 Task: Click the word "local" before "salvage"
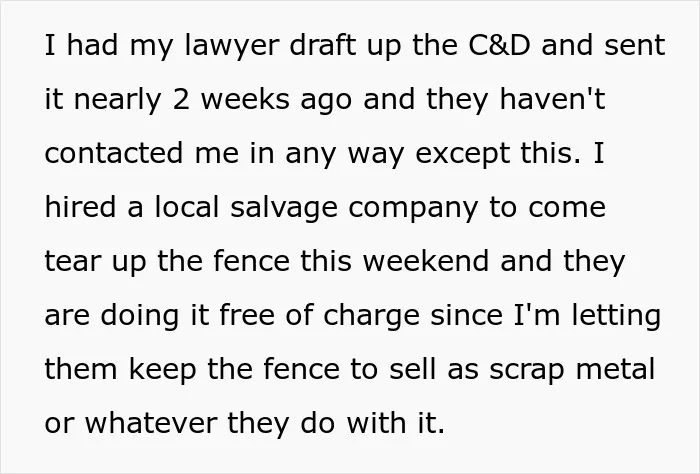187,207
